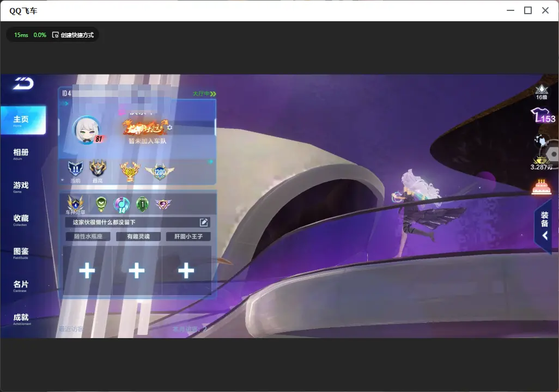559x392 pixels.
Task: Add item in the middle plus slot
Action: [x=137, y=271]
